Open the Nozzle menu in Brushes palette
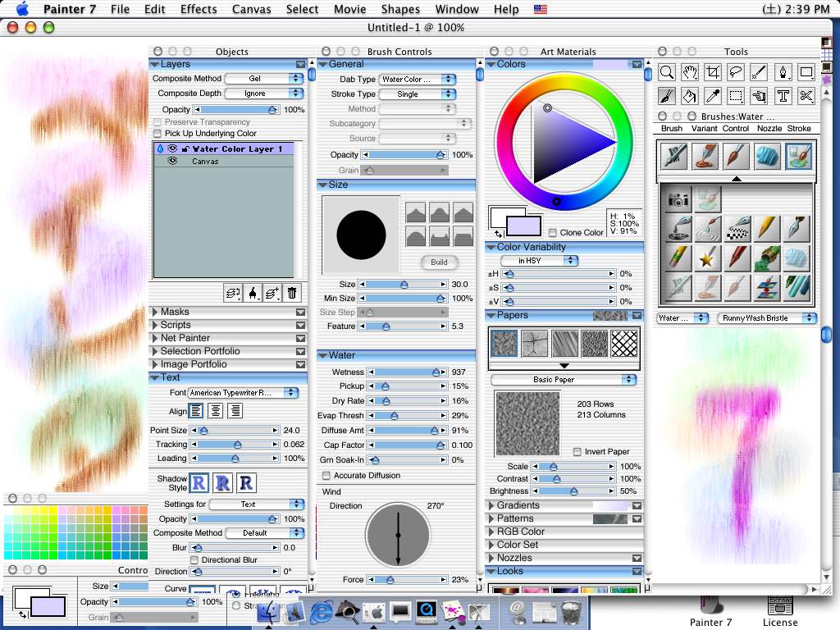Image resolution: width=840 pixels, height=630 pixels. tap(769, 129)
